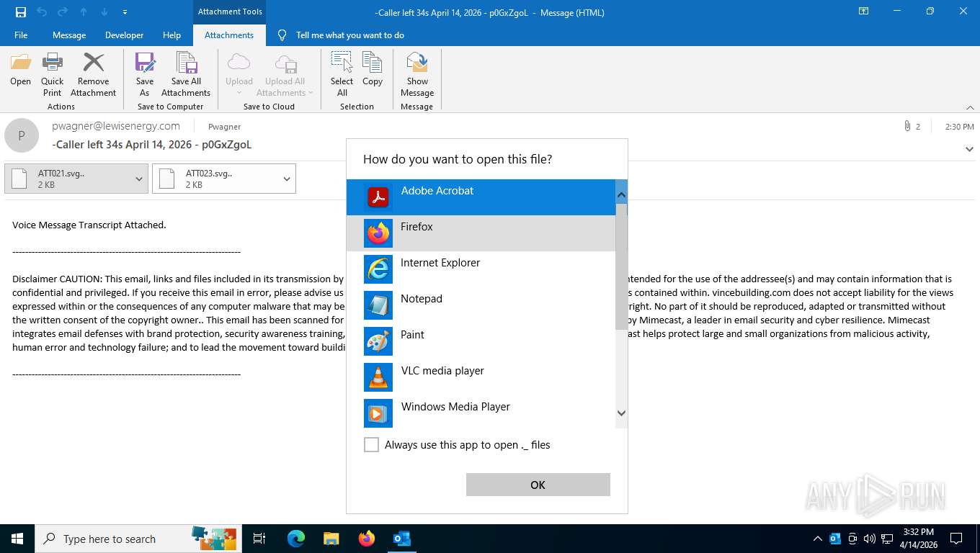Click the Outlook taskbar icon
The width and height of the screenshot is (980, 553).
pyautogui.click(x=402, y=539)
